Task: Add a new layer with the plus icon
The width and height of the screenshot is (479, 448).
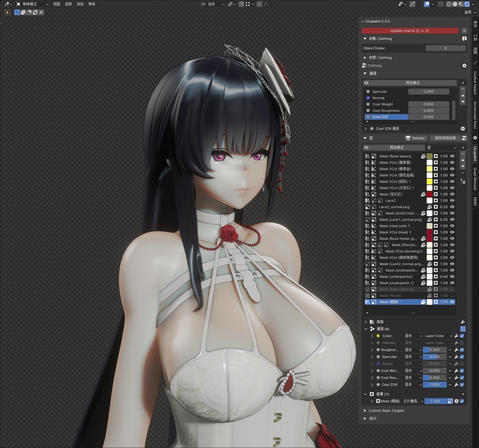Action: (463, 147)
